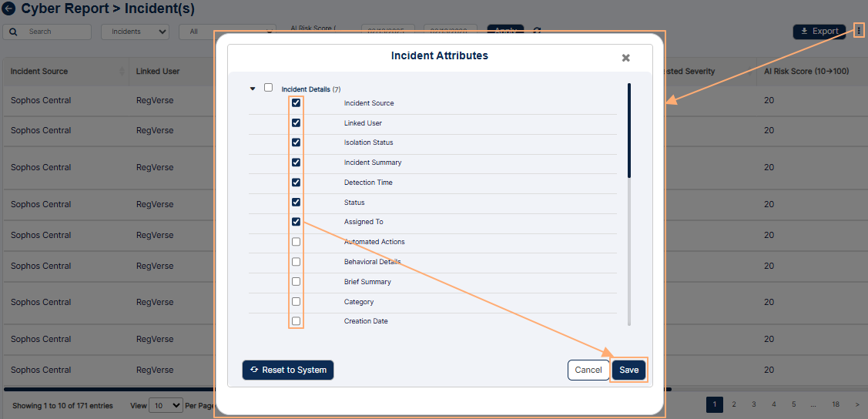Uncheck the Isolation Status attribute
The height and width of the screenshot is (419, 868).
(x=297, y=142)
